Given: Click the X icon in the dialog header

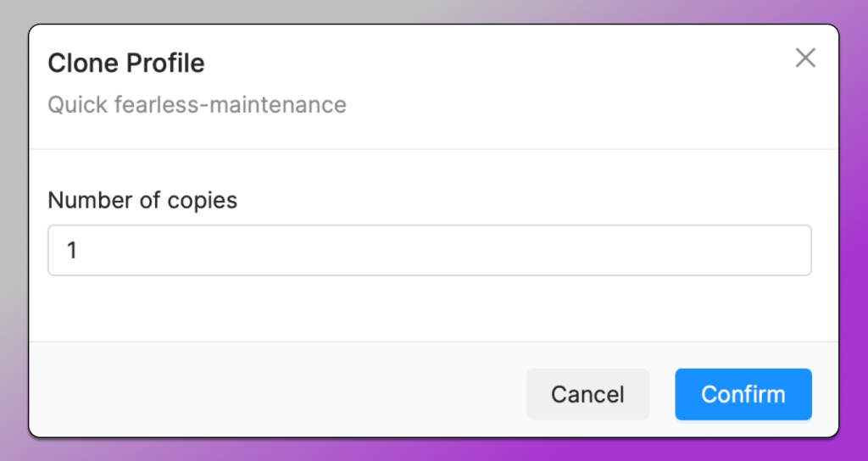Looking at the screenshot, I should (x=804, y=58).
